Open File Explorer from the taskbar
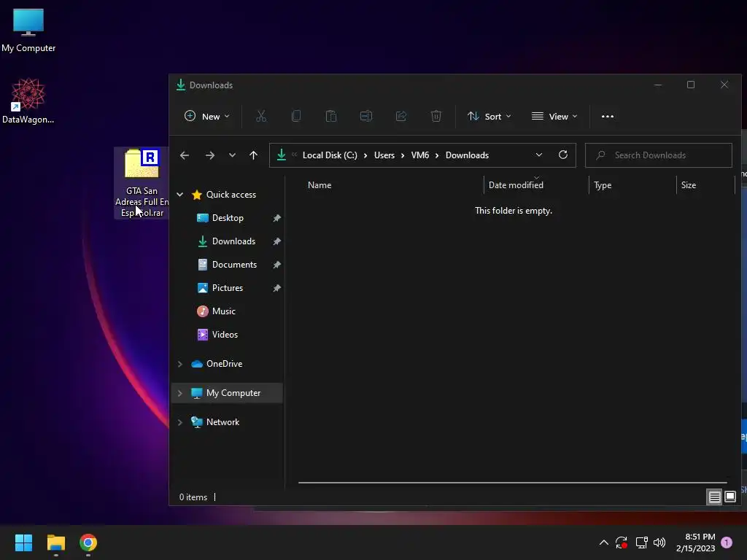 (x=55, y=542)
